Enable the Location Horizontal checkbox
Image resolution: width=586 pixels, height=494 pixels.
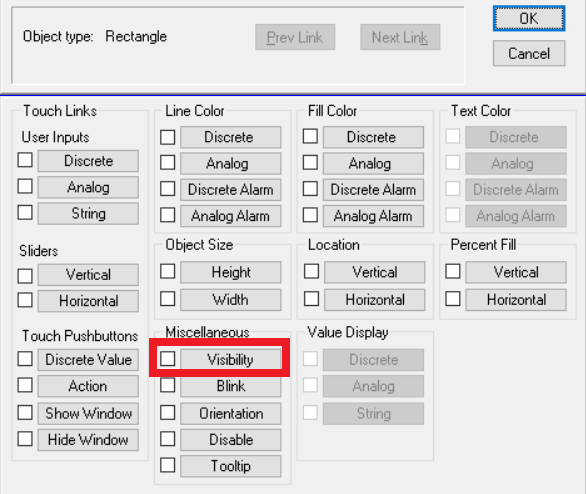click(x=311, y=299)
